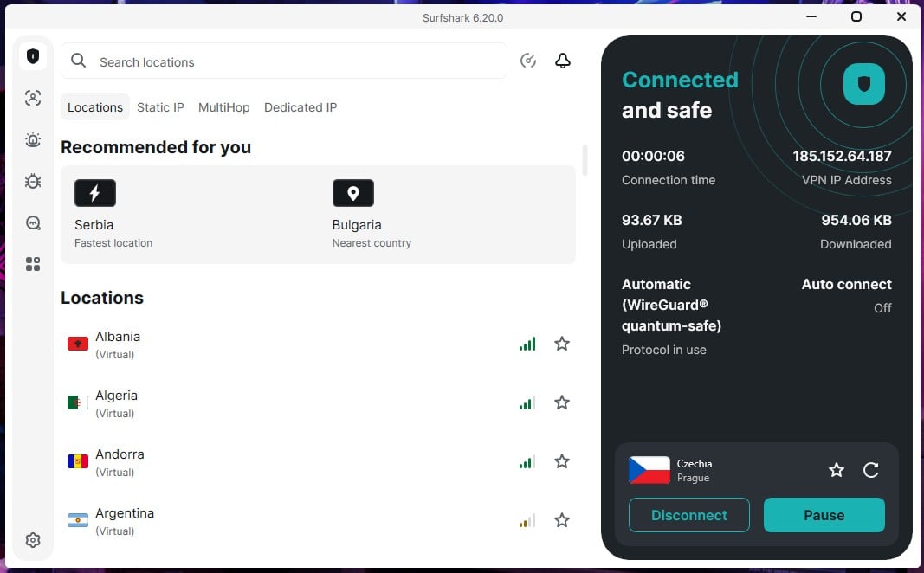The image size is (924, 573).
Task: Select Albania in the locations list
Action: point(318,344)
